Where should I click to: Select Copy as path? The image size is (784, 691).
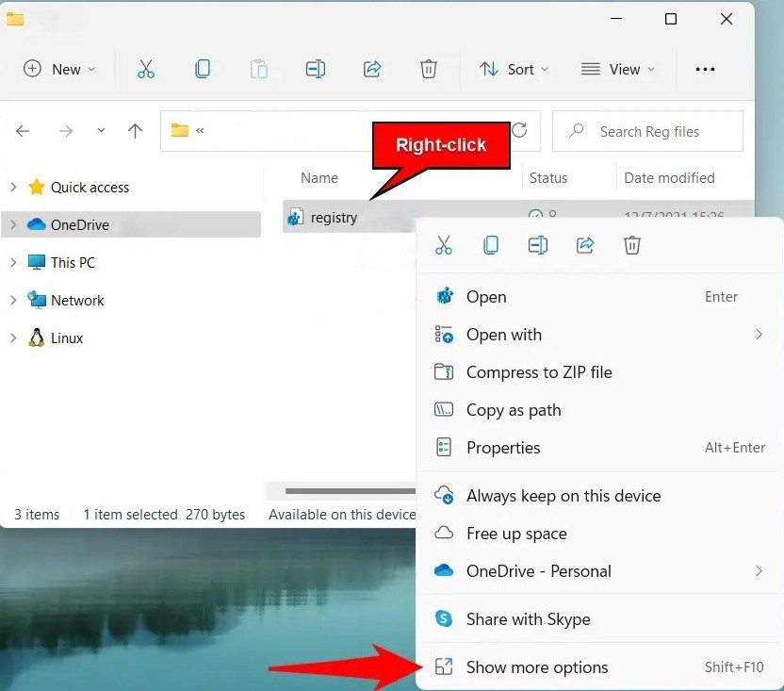pos(599,410)
